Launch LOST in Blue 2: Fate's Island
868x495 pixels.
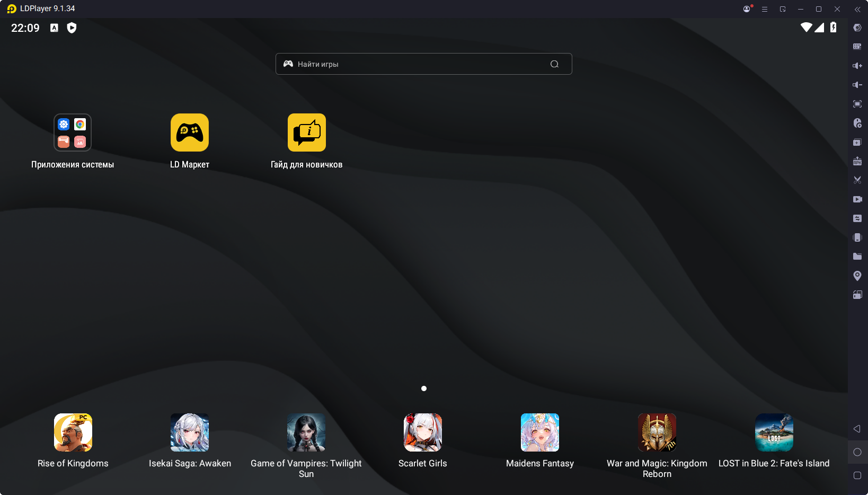774,432
